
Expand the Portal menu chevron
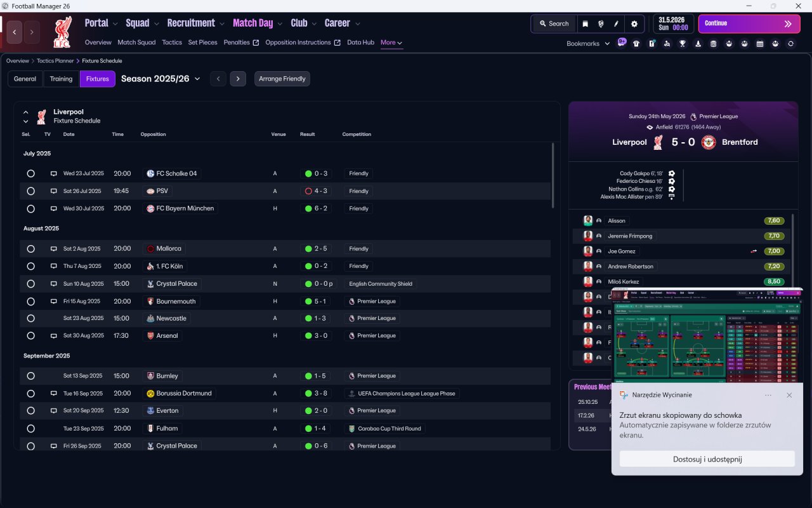tap(115, 23)
